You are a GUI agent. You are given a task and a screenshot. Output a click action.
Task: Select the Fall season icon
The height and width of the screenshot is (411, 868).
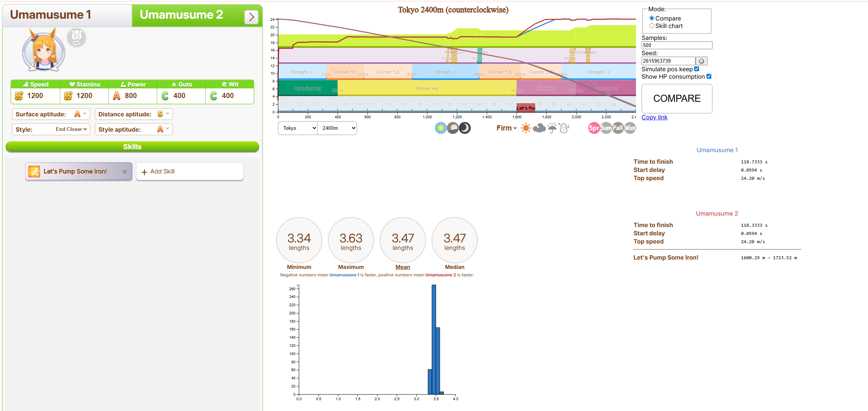pos(618,128)
